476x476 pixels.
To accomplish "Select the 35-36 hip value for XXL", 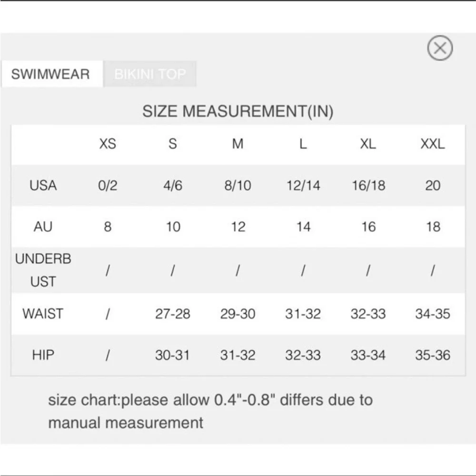I will tap(433, 355).
